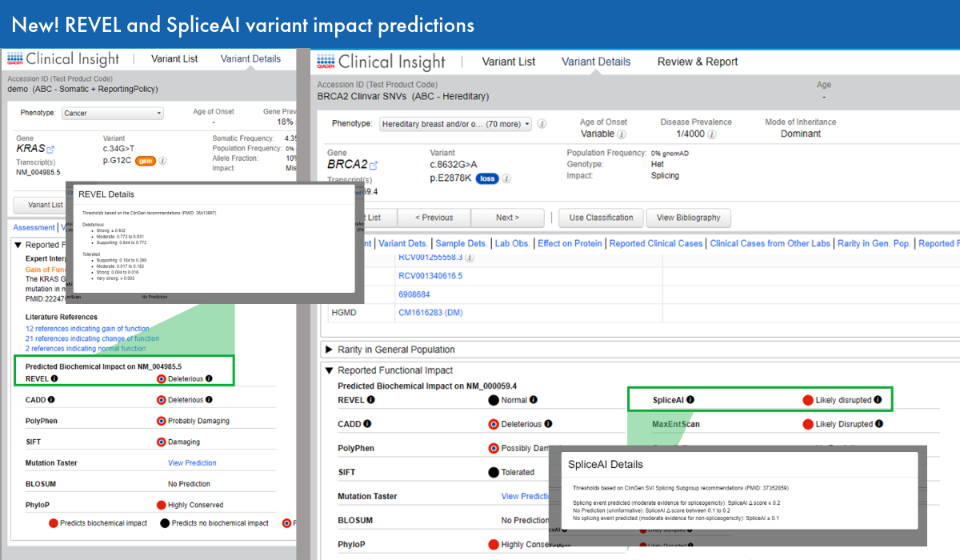Select the NM_004985.5 transcript under KRAS
The image size is (960, 560).
[x=38, y=172]
